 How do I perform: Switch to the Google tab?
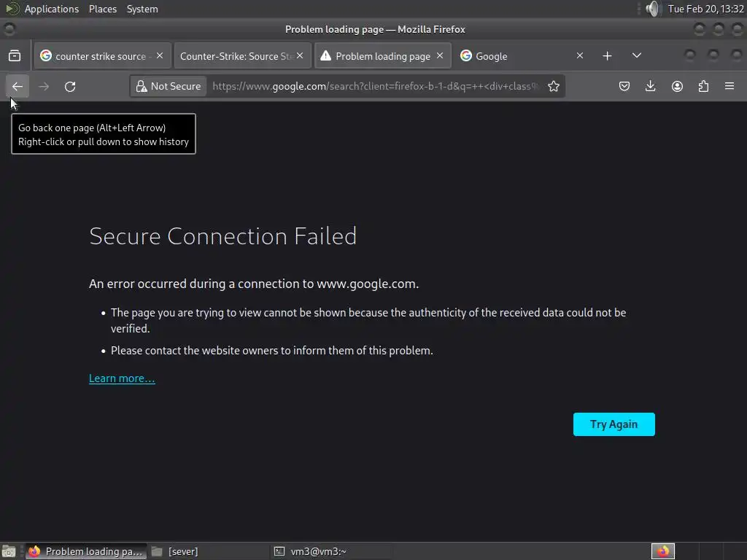(x=511, y=56)
